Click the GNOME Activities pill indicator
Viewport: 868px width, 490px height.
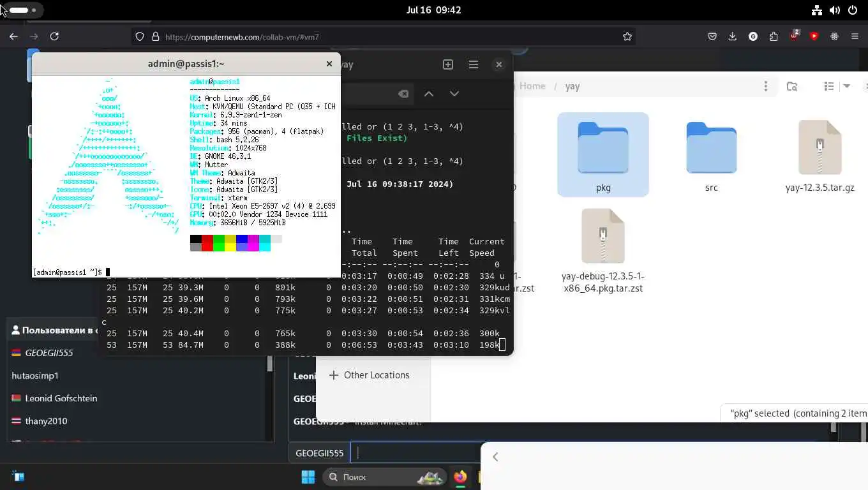(22, 10)
